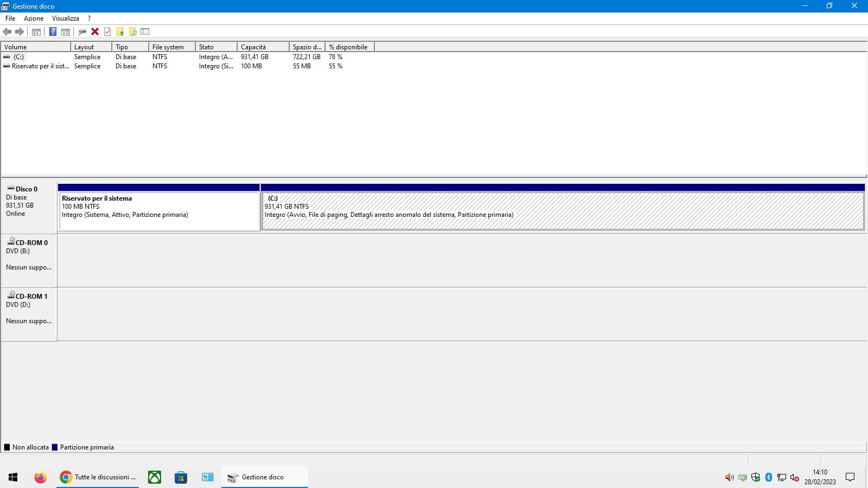Click the 722,21 GB free space cell
Image resolution: width=868 pixels, height=488 pixels.
click(307, 57)
